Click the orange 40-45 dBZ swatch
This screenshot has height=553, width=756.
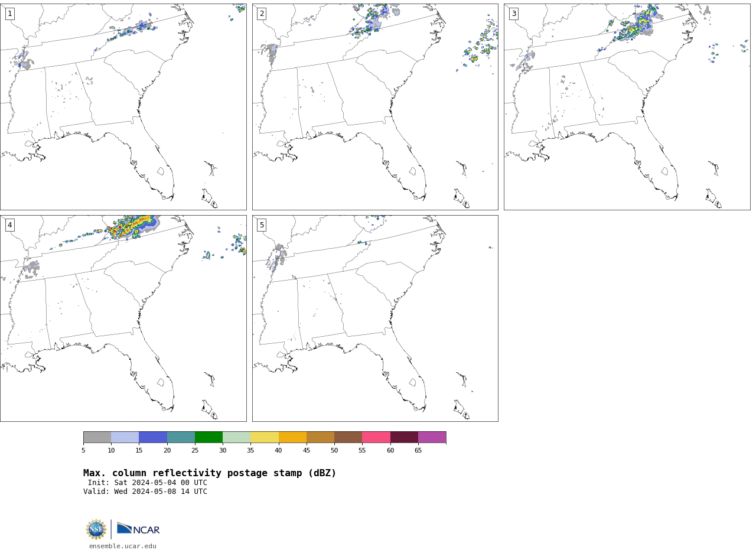(x=292, y=437)
